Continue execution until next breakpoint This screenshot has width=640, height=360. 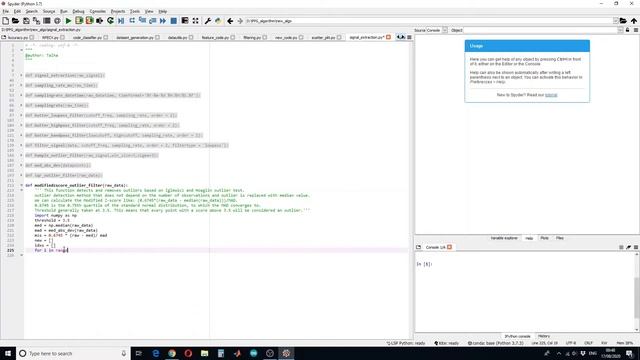click(x=163, y=21)
